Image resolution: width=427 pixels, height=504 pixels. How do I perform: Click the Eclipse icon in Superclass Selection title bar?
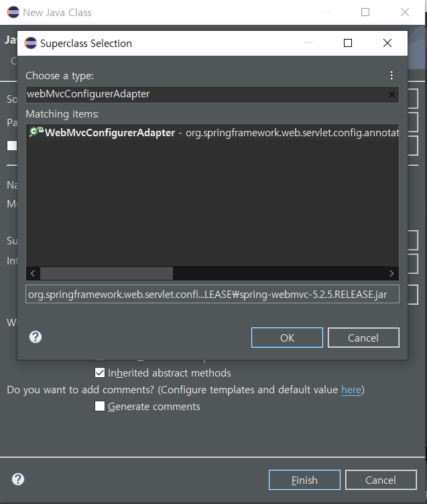coord(31,43)
